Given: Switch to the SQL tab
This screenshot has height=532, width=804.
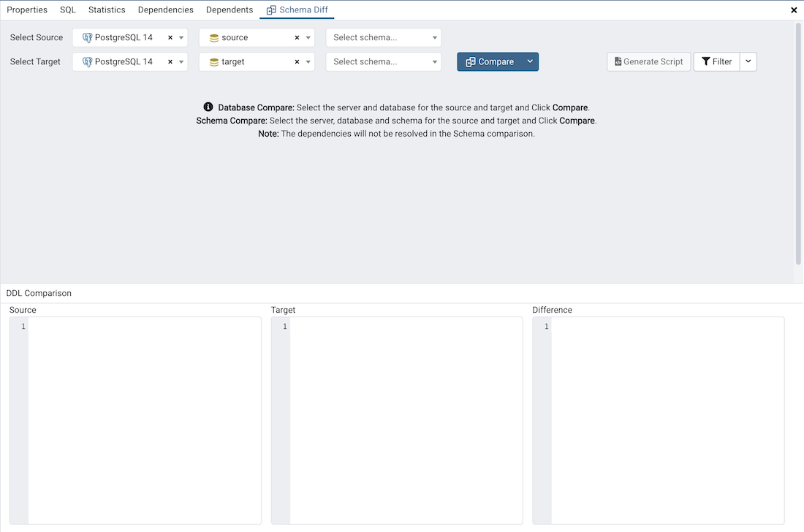Looking at the screenshot, I should pyautogui.click(x=68, y=9).
